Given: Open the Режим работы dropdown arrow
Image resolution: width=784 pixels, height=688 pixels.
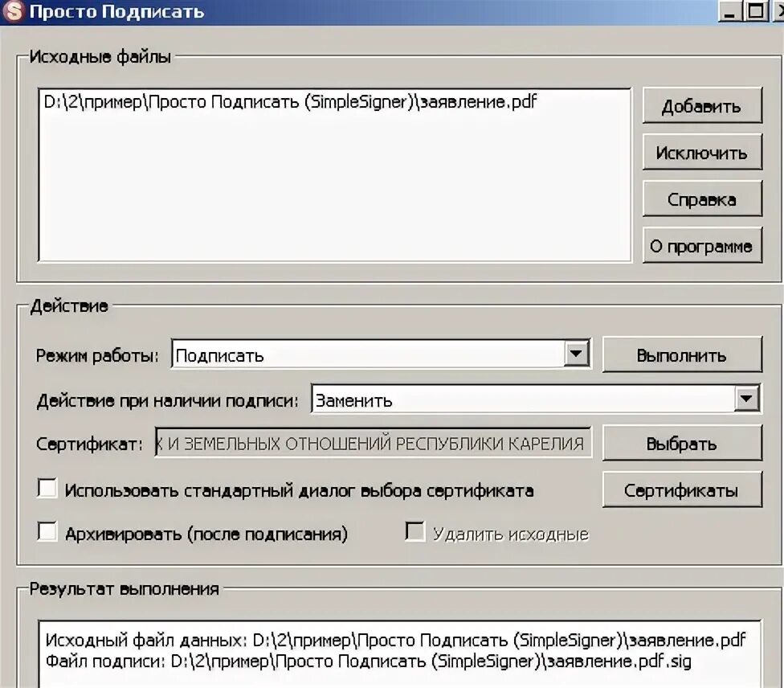Looking at the screenshot, I should point(576,354).
